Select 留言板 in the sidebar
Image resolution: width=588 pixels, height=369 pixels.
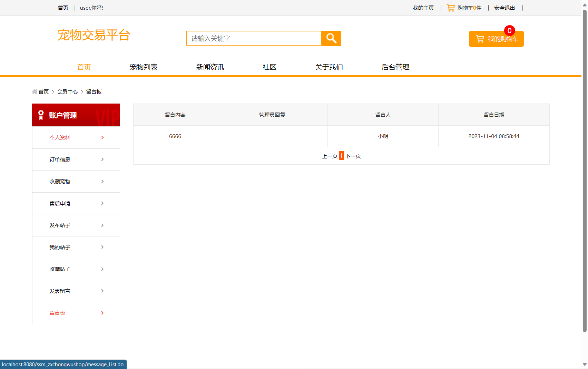coord(57,313)
